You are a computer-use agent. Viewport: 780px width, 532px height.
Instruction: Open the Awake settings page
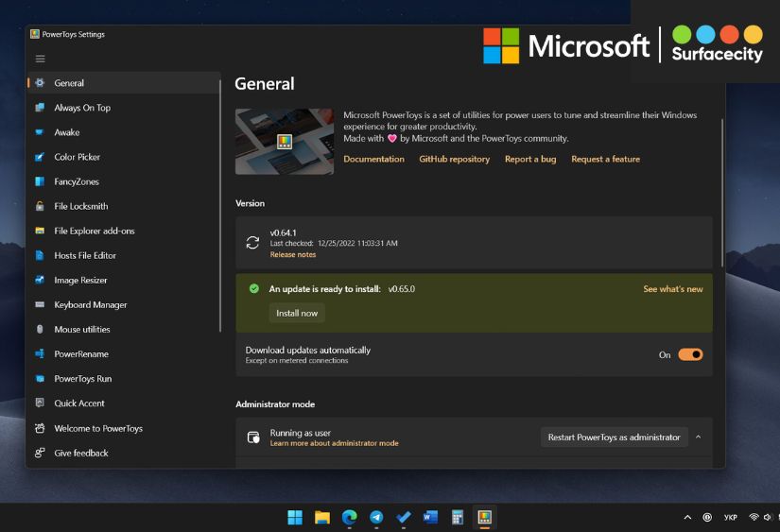click(x=66, y=132)
